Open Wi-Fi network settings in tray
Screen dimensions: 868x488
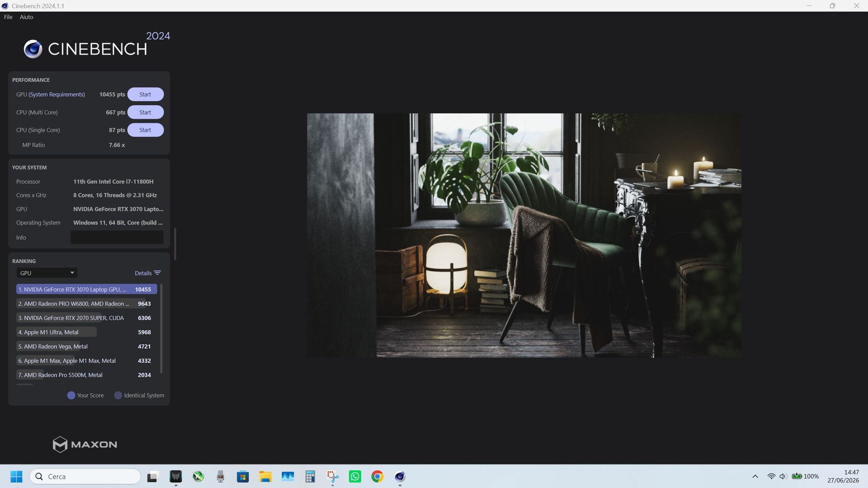(771, 477)
